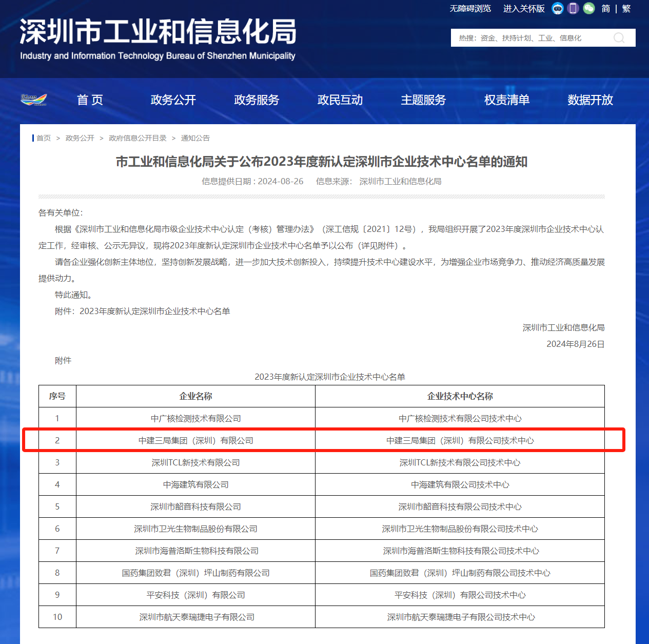Image resolution: width=649 pixels, height=644 pixels.
Task: Open the 政务公开 navigation menu
Action: [x=173, y=100]
